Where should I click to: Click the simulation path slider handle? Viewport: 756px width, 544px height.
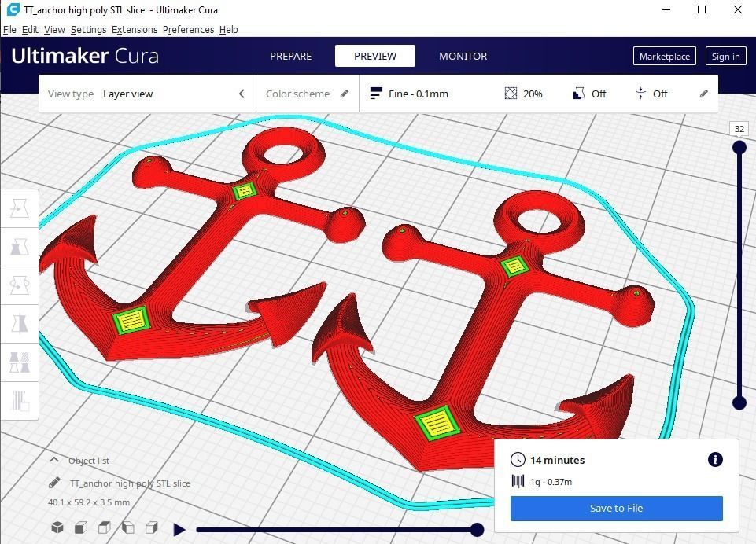(477, 530)
